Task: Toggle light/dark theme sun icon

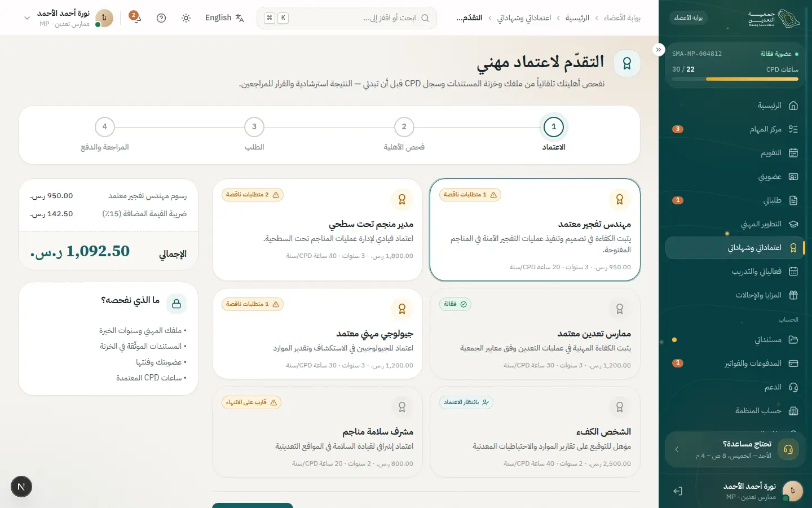Action: 186,18
